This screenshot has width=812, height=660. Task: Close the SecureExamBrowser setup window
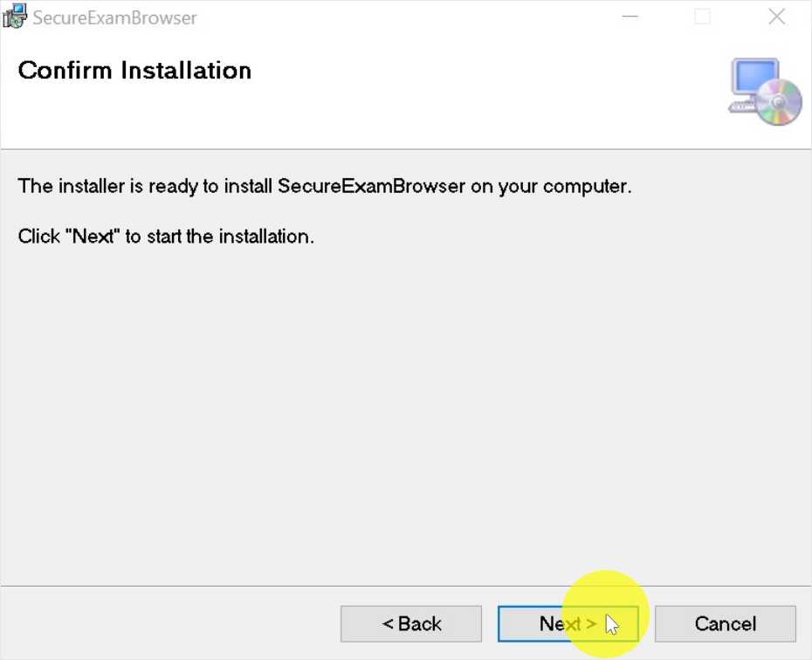pyautogui.click(x=776, y=17)
